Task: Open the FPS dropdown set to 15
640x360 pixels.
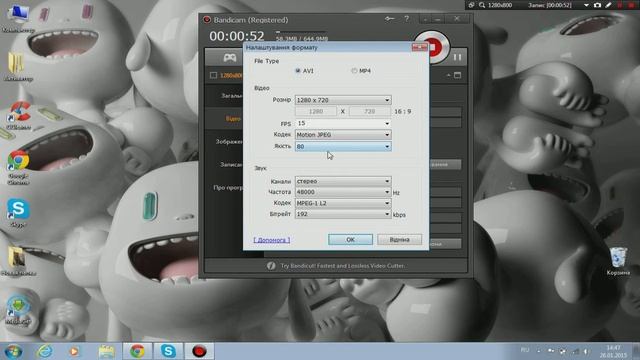Action: point(343,123)
